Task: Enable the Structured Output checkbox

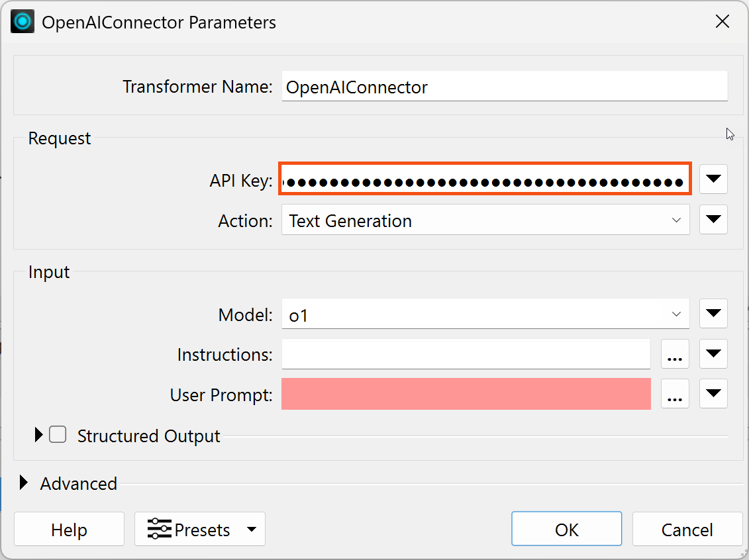Action: (58, 434)
